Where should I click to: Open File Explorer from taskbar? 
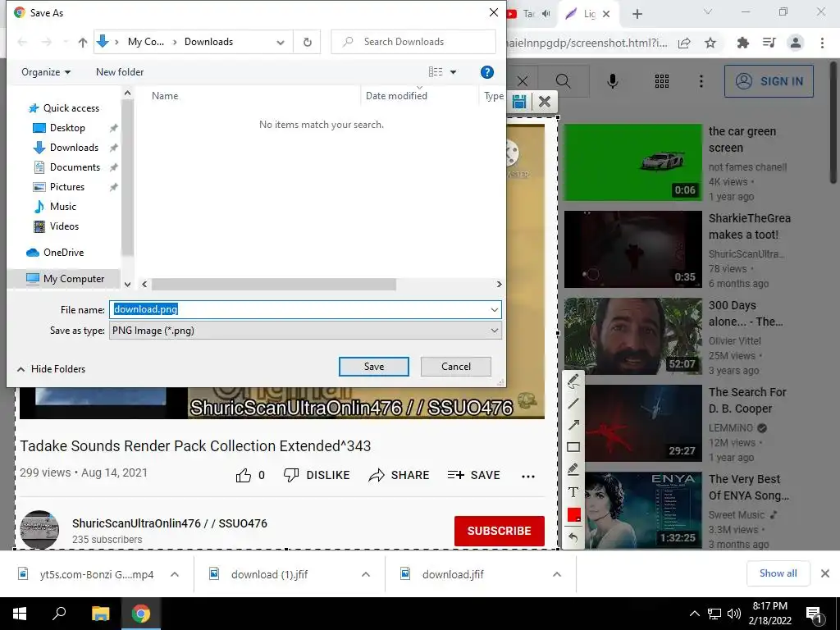pyautogui.click(x=100, y=614)
